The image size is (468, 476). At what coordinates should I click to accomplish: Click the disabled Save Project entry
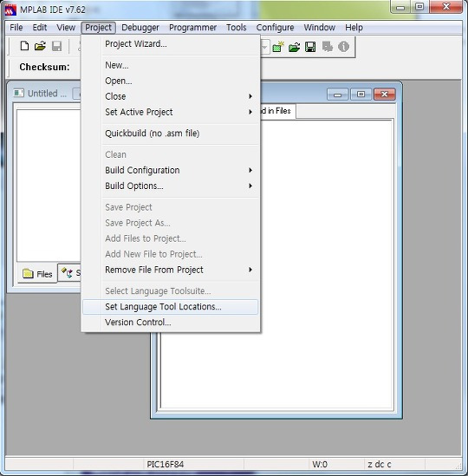tap(171, 207)
